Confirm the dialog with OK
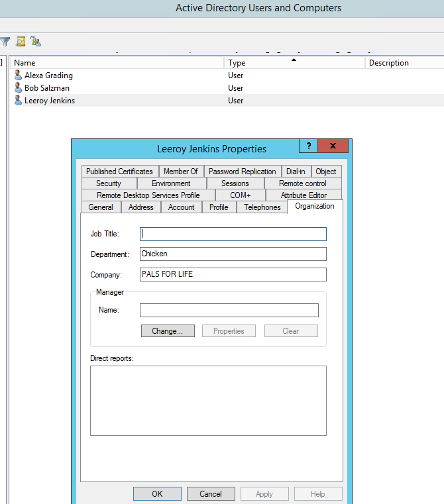This screenshot has width=444, height=504. (157, 493)
